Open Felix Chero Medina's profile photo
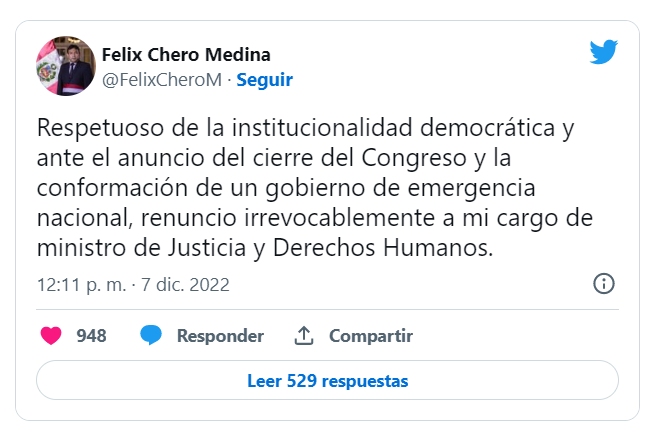The height and width of the screenshot is (448, 660). click(63, 66)
